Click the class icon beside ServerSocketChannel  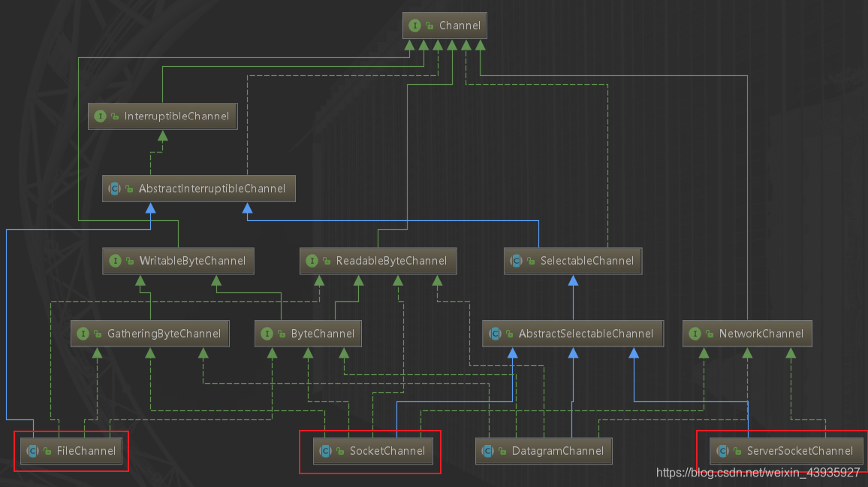coord(722,451)
